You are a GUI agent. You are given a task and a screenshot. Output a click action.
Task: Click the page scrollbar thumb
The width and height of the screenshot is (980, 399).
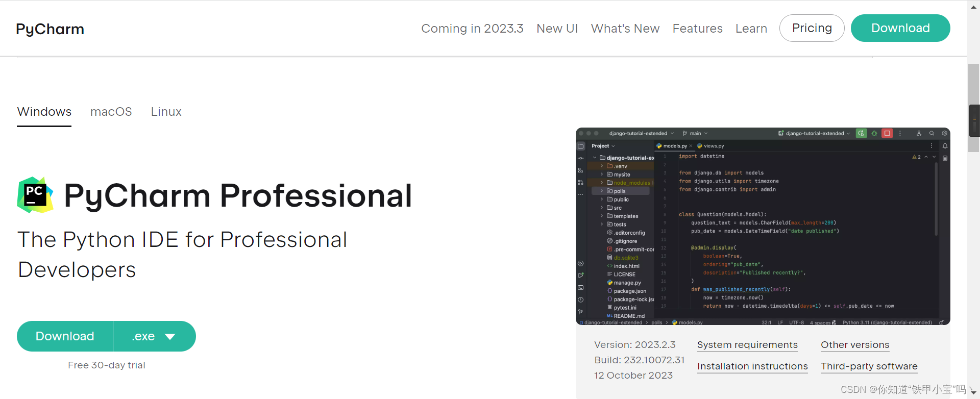(974, 108)
